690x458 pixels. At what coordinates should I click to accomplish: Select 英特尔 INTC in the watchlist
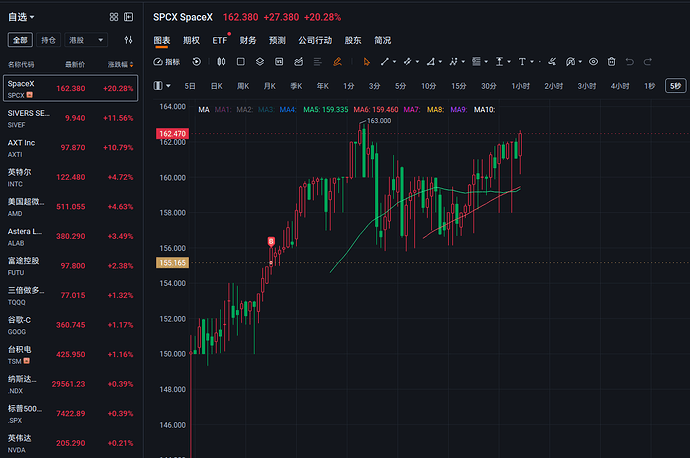click(70, 177)
